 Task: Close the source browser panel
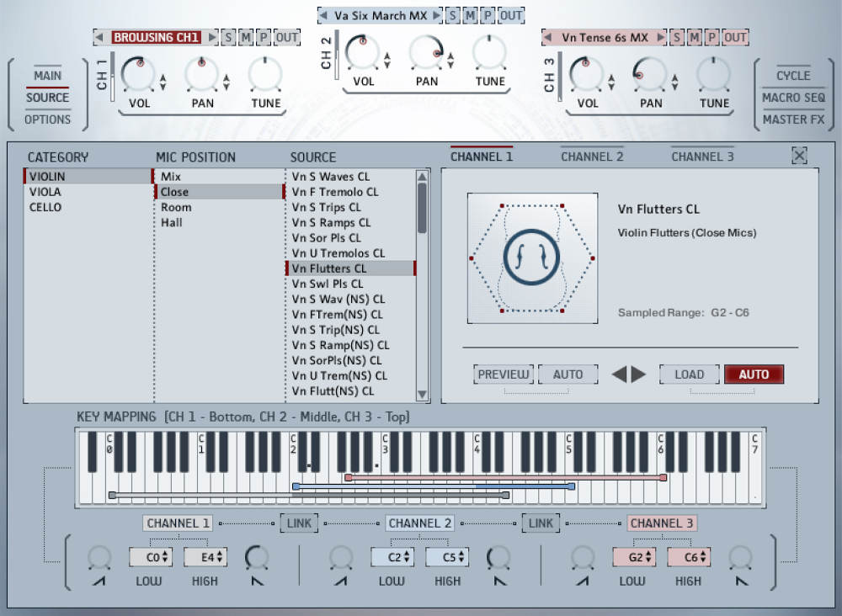coord(799,156)
